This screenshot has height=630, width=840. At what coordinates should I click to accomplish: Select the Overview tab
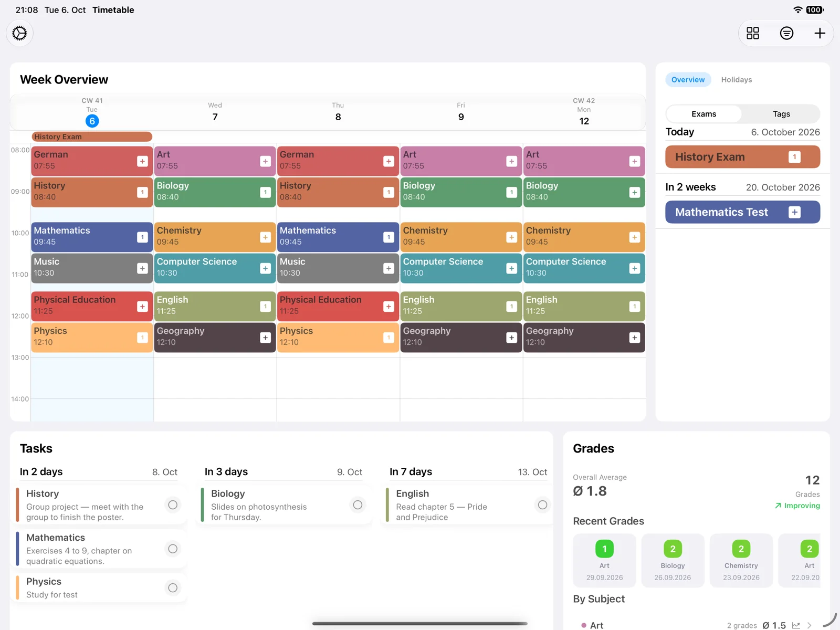coord(688,80)
